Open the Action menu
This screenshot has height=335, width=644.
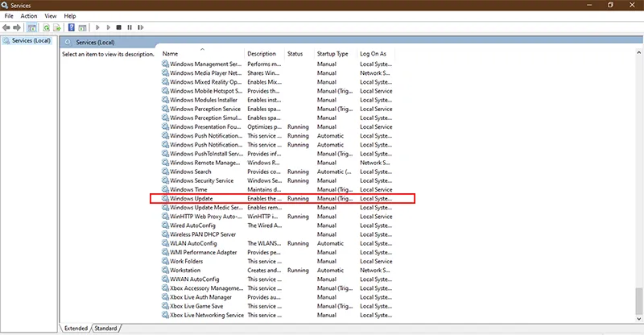pyautogui.click(x=29, y=16)
